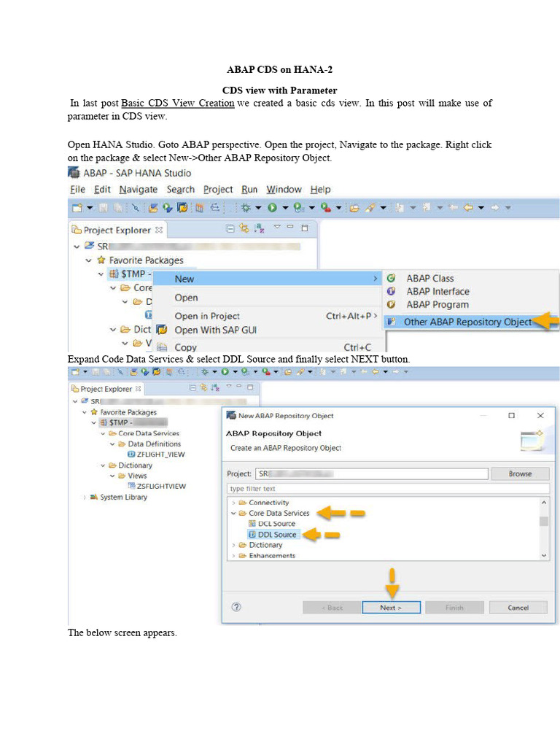This screenshot has height=747, width=560.
Task: Click the green Run icon in ABAP - SAP HANA Studio toolbar
Action: [272, 208]
